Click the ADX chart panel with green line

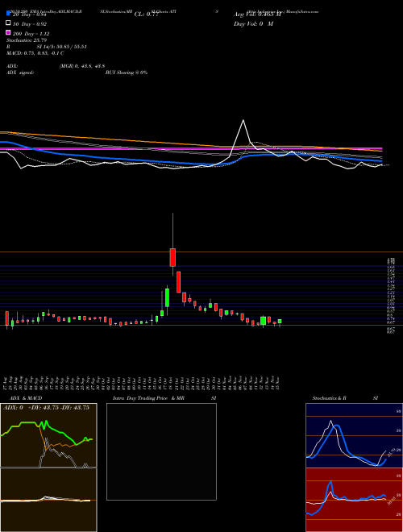point(48,435)
